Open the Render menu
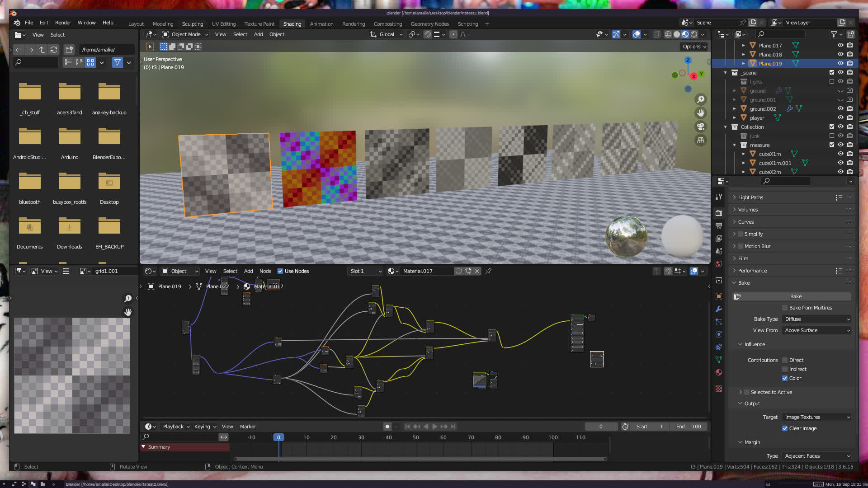 [x=63, y=23]
